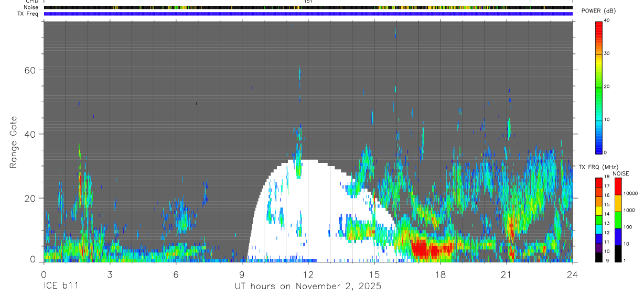Click the Range Gate axis label
Viewport: 644px width, 297px height.
(14, 142)
